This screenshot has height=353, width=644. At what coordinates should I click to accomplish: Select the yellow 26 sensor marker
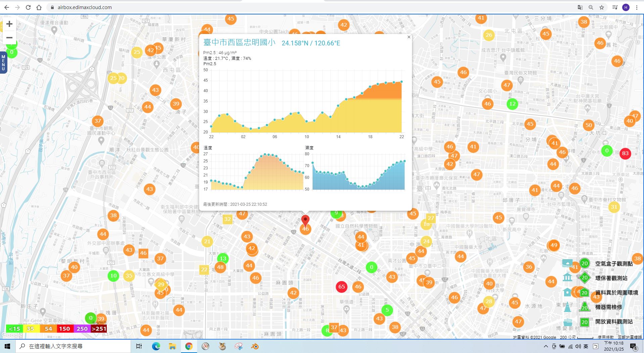point(489,35)
